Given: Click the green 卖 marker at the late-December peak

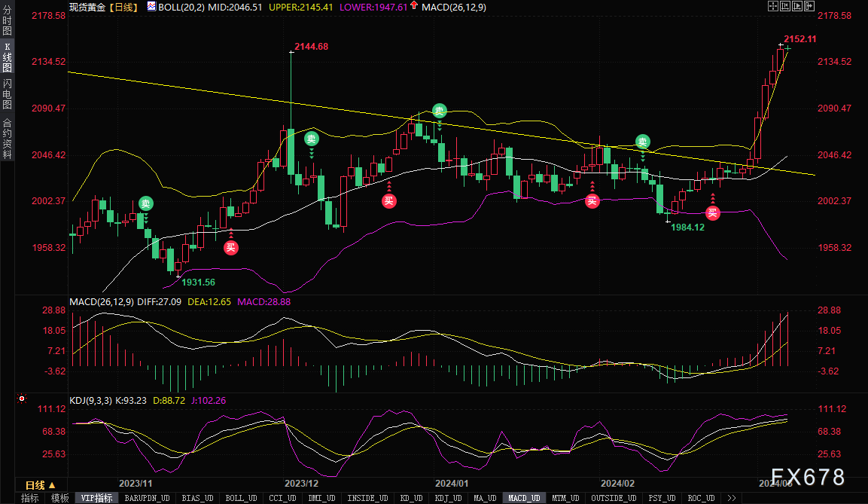Looking at the screenshot, I should (440, 111).
